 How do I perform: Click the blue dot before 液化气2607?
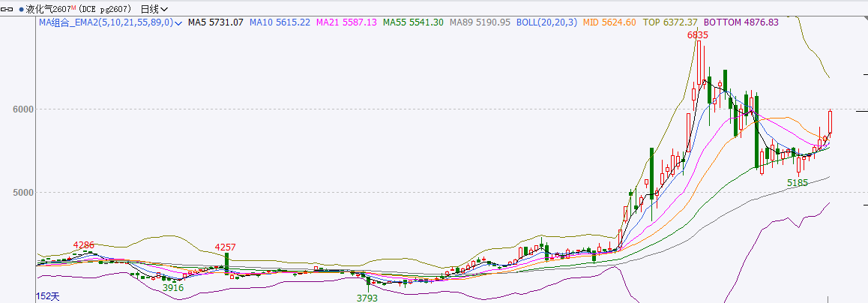click(21, 10)
